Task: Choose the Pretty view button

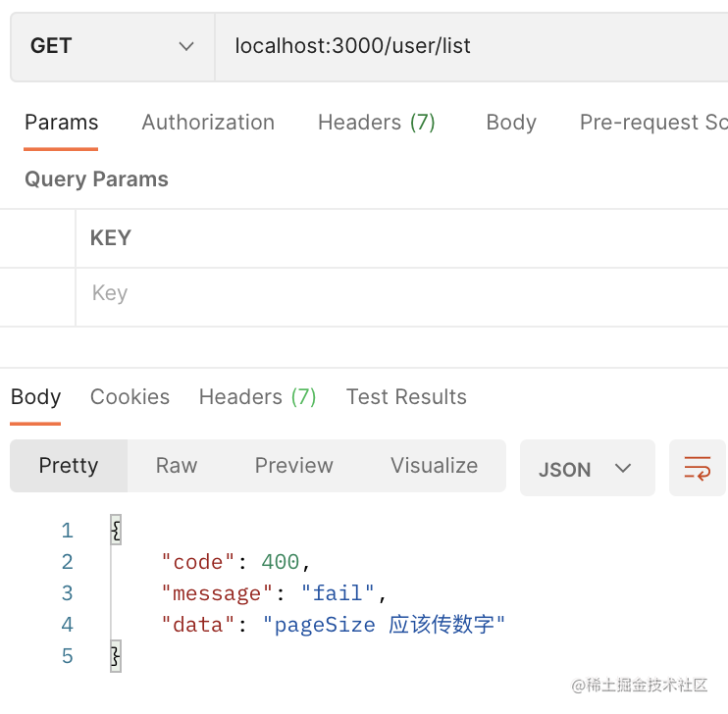Action: [69, 466]
